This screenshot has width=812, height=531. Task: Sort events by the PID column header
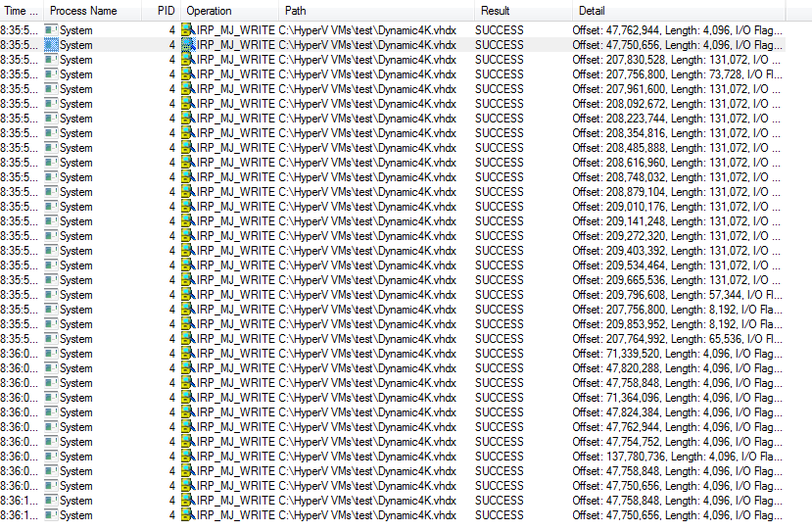point(165,11)
